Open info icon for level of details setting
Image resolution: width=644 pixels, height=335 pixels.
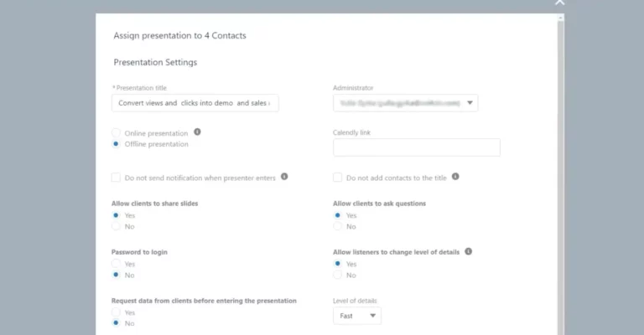(468, 251)
